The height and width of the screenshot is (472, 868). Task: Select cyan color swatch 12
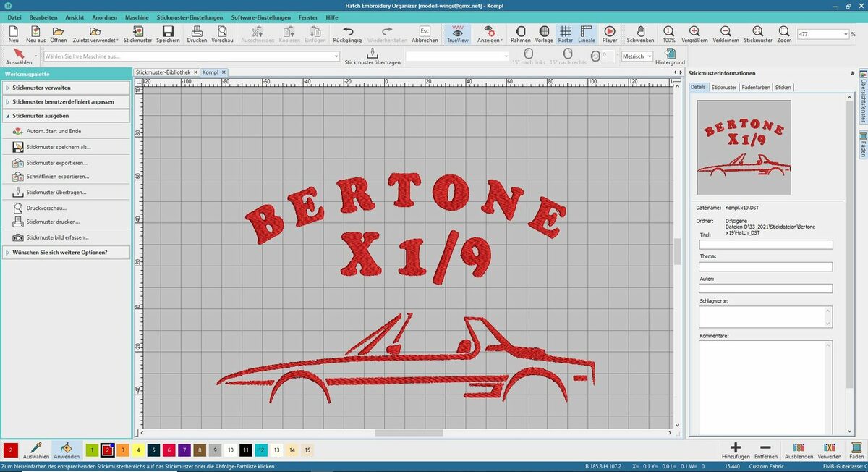pyautogui.click(x=261, y=450)
